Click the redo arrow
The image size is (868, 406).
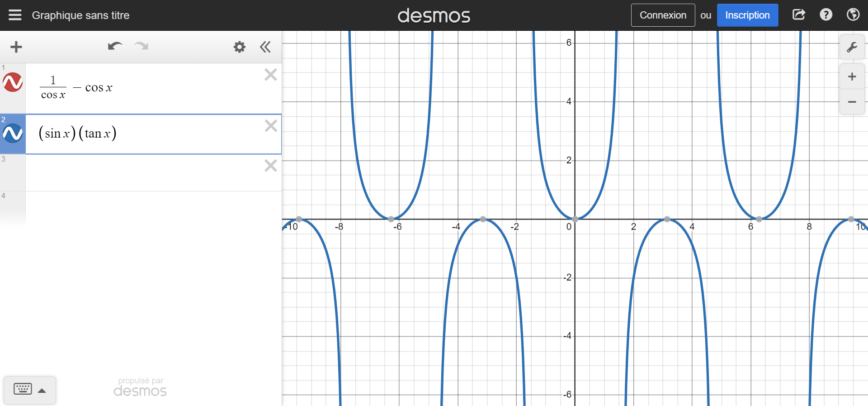pyautogui.click(x=142, y=46)
